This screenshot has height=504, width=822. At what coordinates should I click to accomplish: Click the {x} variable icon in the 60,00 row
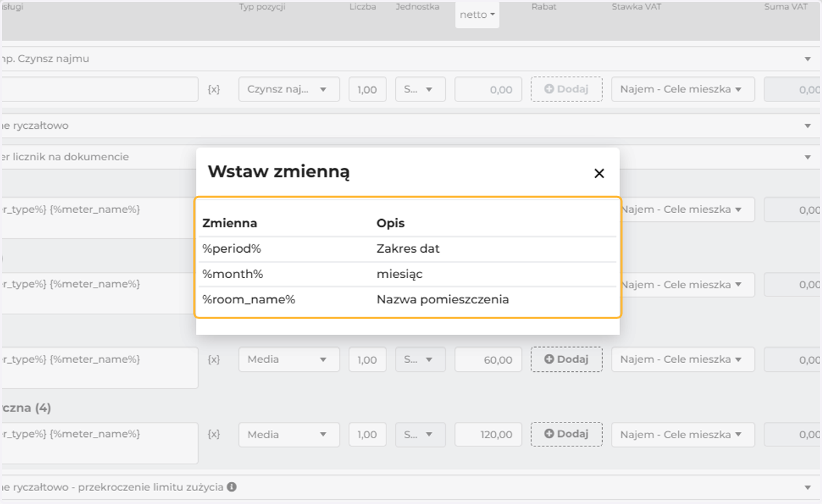click(x=214, y=360)
